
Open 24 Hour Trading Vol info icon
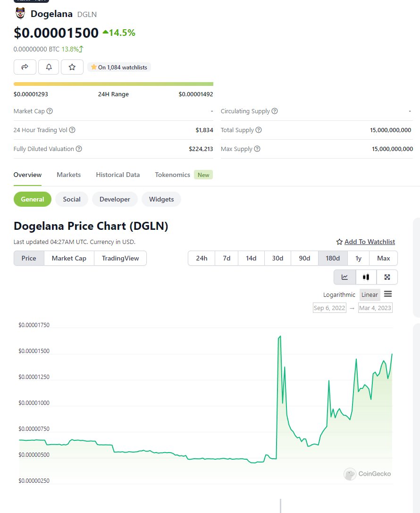(72, 130)
